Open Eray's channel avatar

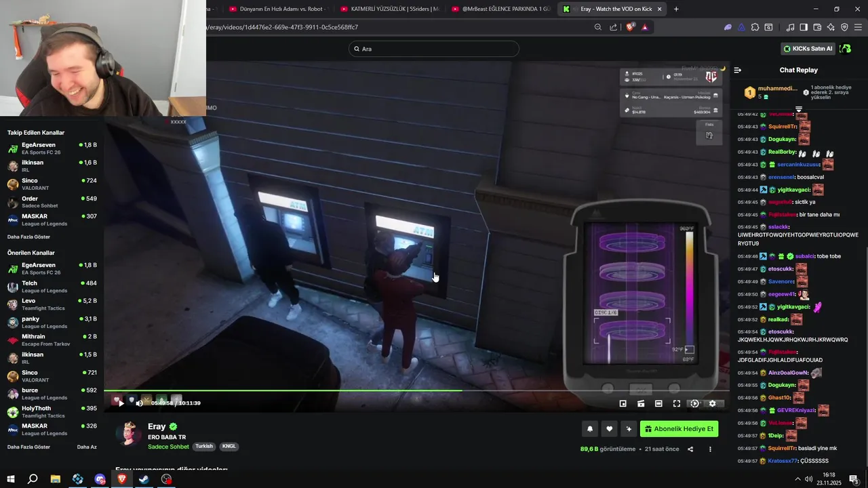[x=128, y=434]
